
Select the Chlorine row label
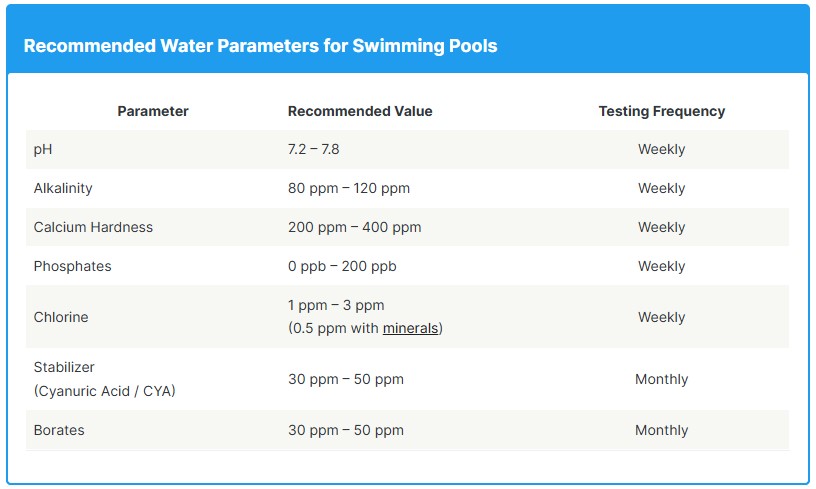(61, 317)
